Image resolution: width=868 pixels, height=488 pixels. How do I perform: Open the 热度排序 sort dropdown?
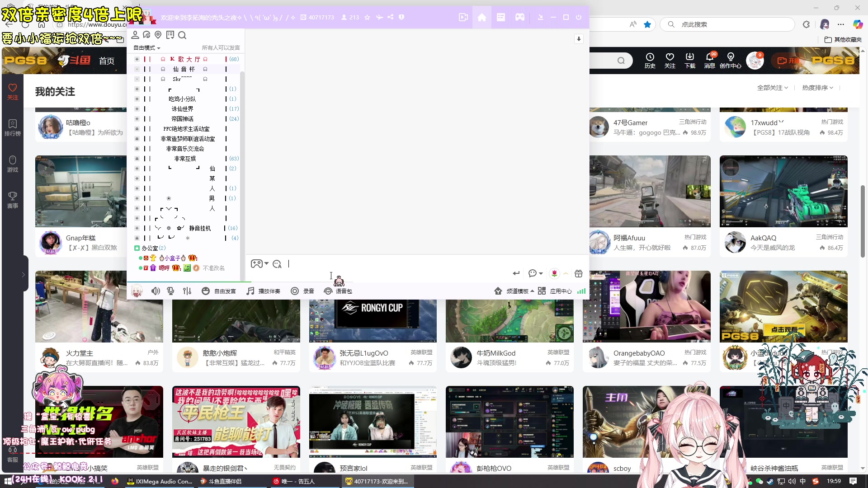(x=818, y=88)
